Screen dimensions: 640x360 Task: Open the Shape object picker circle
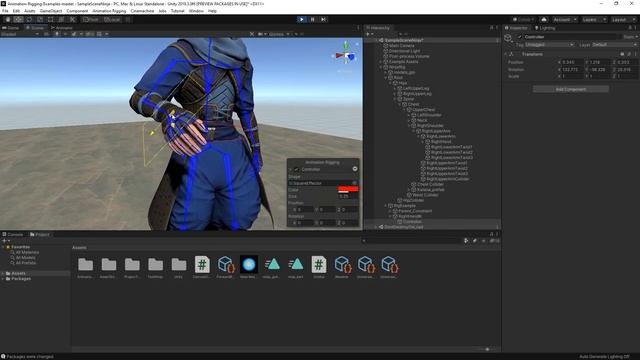tap(355, 183)
